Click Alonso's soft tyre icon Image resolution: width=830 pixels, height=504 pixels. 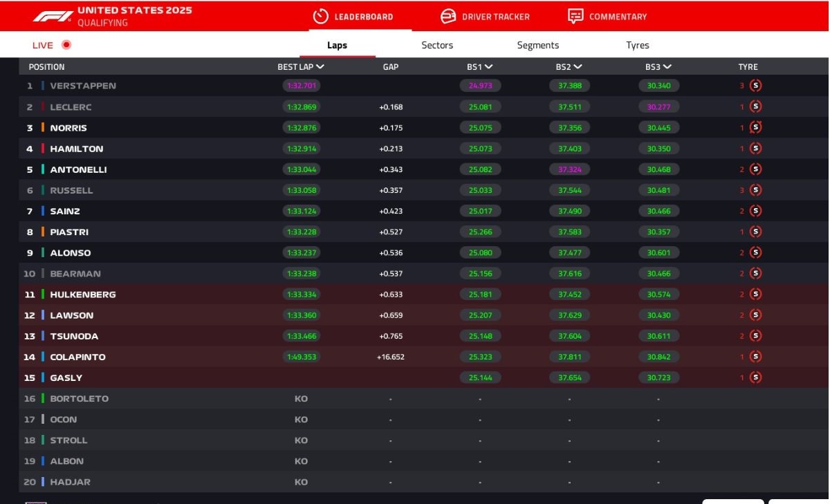point(755,253)
